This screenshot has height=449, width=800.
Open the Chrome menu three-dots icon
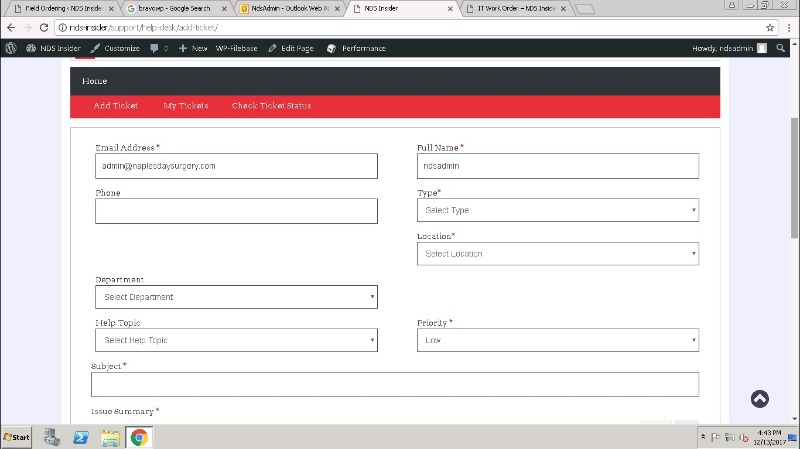point(789,27)
